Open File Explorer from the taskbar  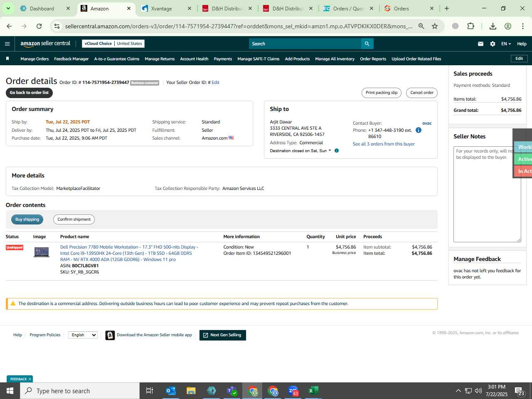(x=191, y=391)
